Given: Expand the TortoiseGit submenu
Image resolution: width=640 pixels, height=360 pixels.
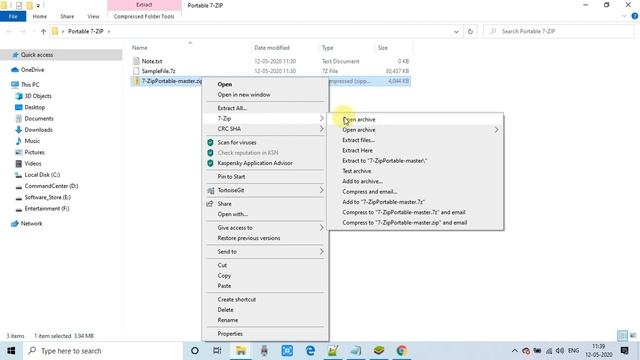Looking at the screenshot, I should pos(321,190).
